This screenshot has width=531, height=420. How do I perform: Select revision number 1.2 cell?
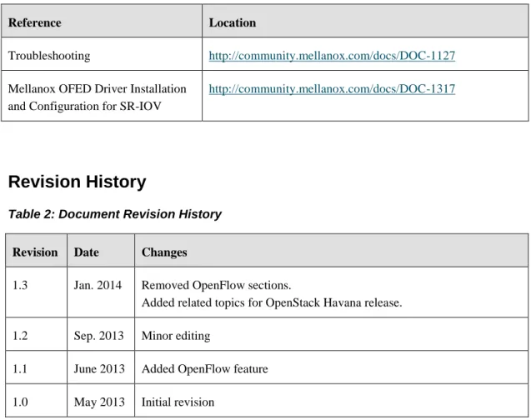point(36,334)
